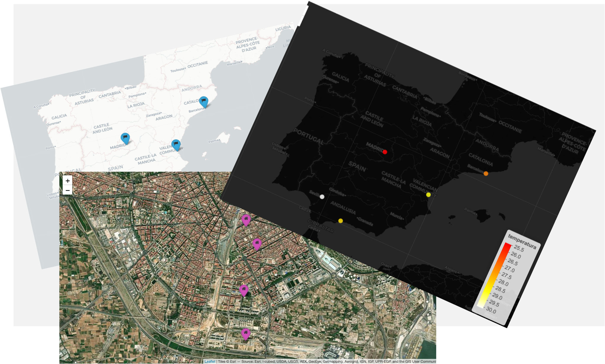605x364 pixels.
Task: Click 'Bordeaux' on the dark map
Action: click(x=468, y=76)
